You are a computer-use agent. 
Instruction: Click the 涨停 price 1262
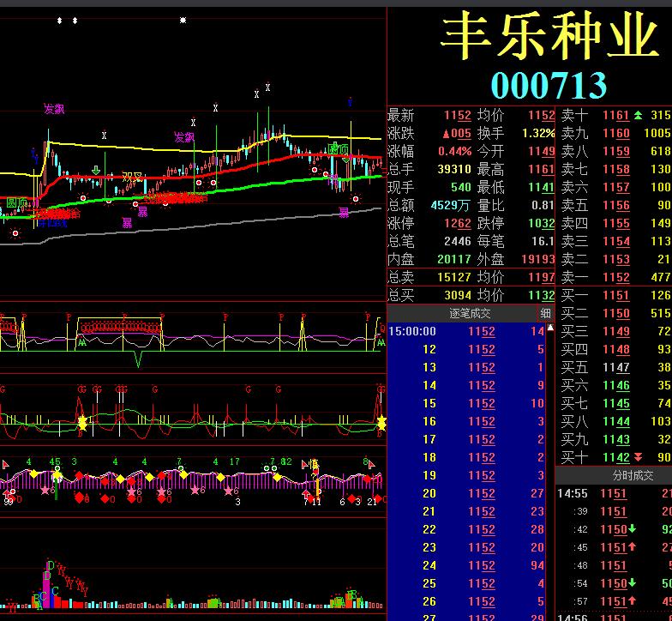click(458, 223)
